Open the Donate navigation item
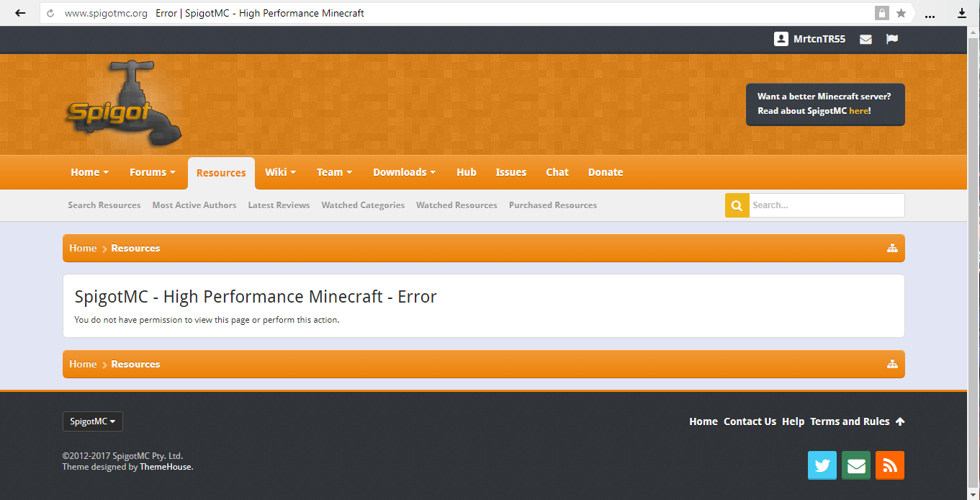 606,172
